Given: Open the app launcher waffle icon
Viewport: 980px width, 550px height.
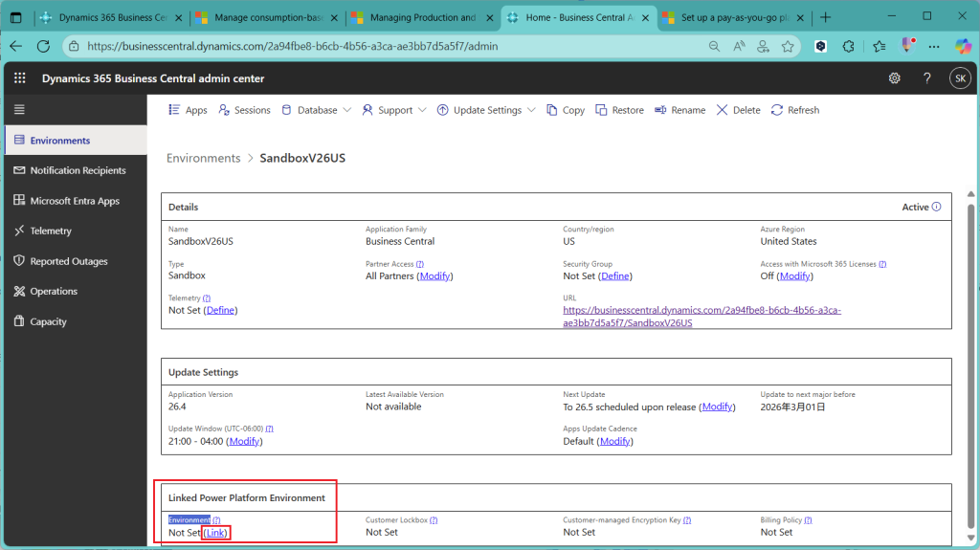Looking at the screenshot, I should [x=20, y=78].
